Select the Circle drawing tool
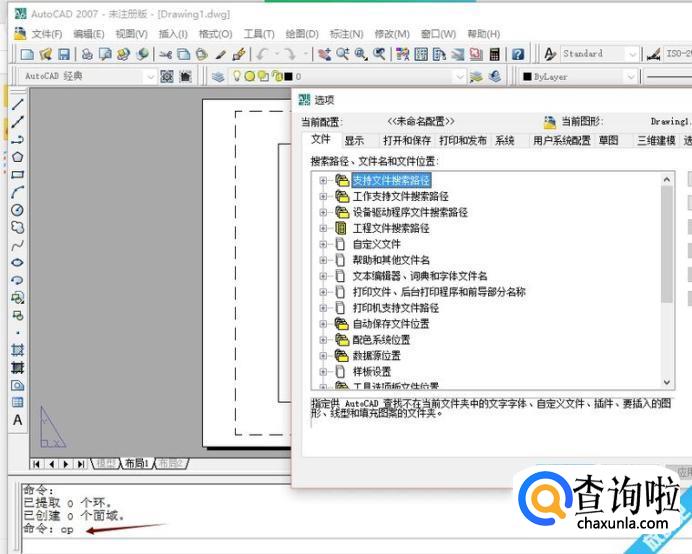Screen dimensions: 692x554 click(18, 210)
